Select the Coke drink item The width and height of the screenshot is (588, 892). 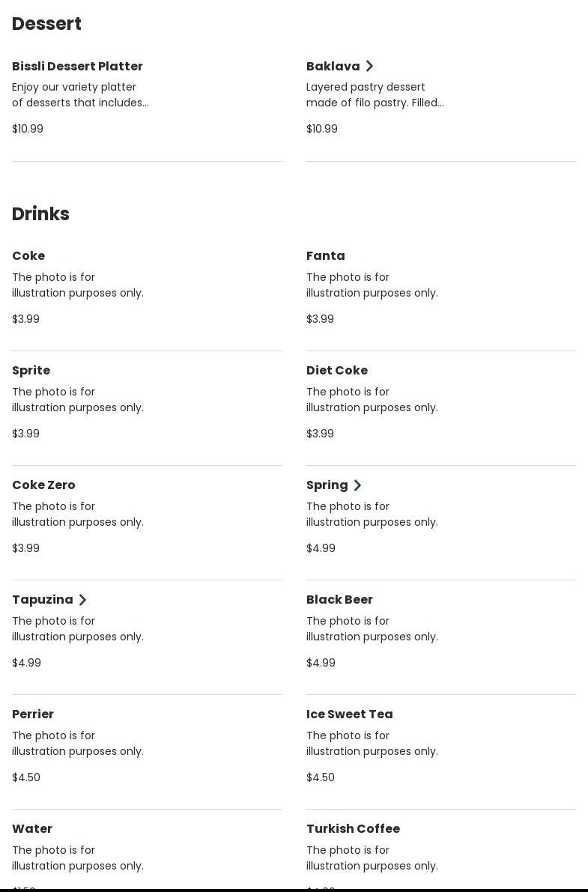tap(28, 256)
